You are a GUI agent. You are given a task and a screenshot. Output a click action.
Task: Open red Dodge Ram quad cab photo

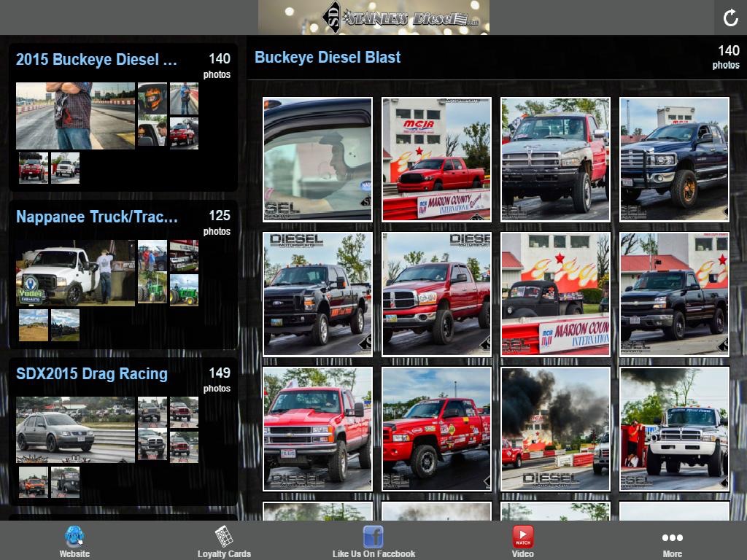point(436,295)
